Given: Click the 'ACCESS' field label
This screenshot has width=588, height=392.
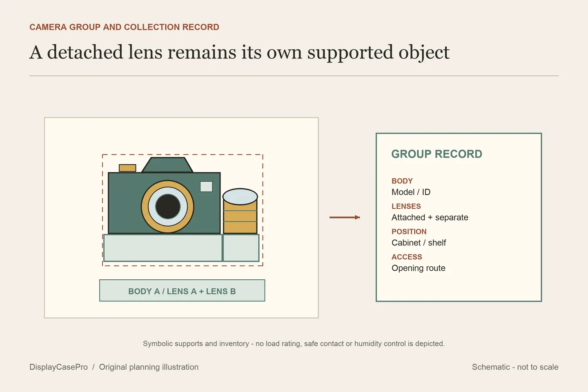Looking at the screenshot, I should tap(407, 257).
